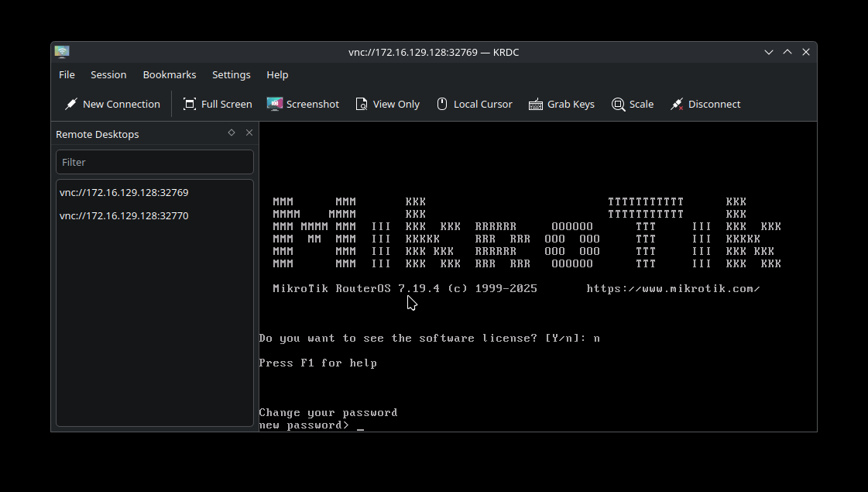Click 'Remote Desktops' panel title
The width and height of the screenshot is (868, 492).
pos(98,135)
